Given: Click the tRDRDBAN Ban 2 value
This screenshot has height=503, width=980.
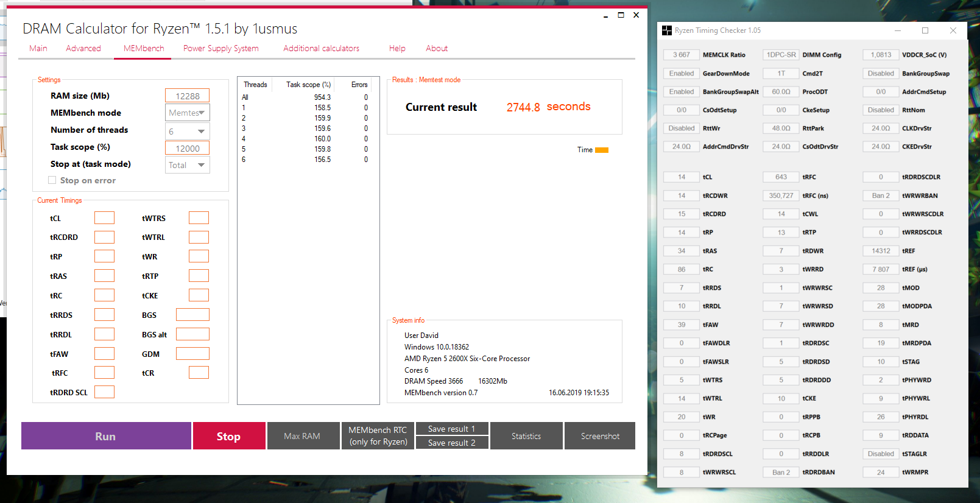Looking at the screenshot, I should (781, 472).
